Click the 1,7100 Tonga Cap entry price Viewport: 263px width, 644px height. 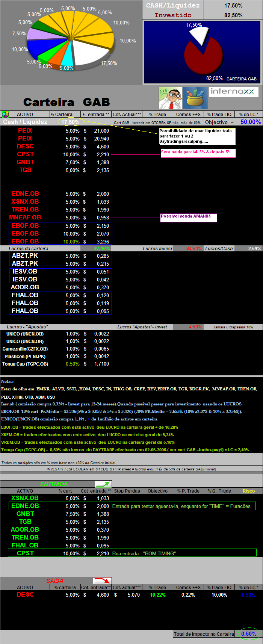pos(101,364)
